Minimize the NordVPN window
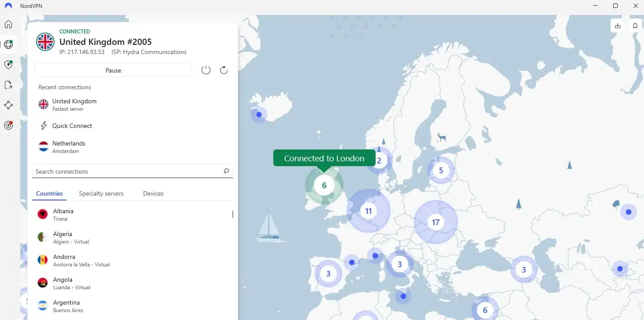Image resolution: width=644 pixels, height=320 pixels. [596, 6]
